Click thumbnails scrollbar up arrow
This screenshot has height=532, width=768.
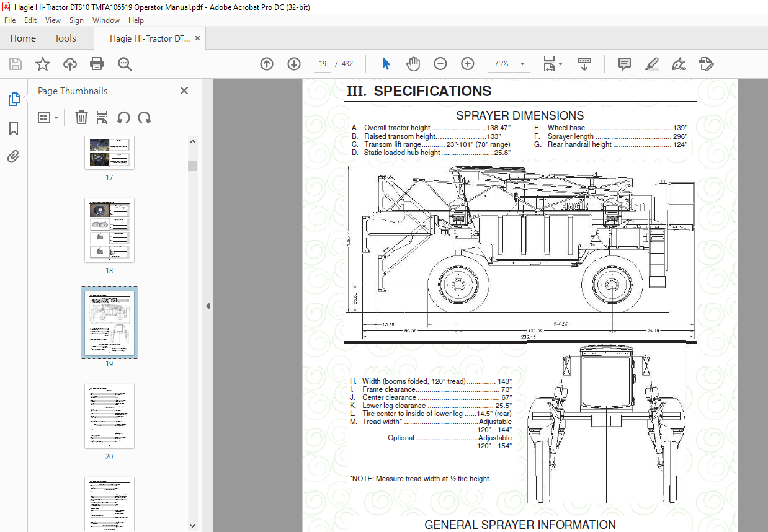coord(192,141)
